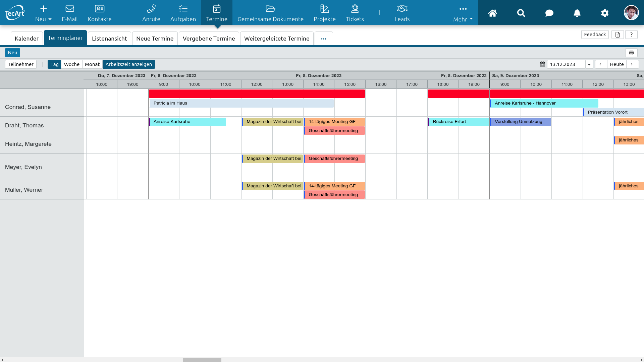Toggle Arbeitszeit anzeigen
The height and width of the screenshot is (362, 644).
pos(128,64)
